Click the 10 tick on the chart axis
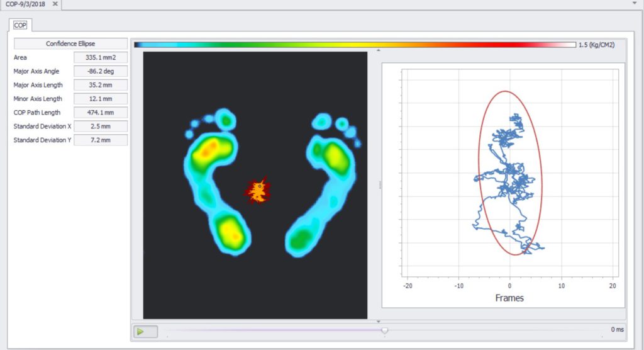Image resolution: width=644 pixels, height=350 pixels. [x=562, y=286]
